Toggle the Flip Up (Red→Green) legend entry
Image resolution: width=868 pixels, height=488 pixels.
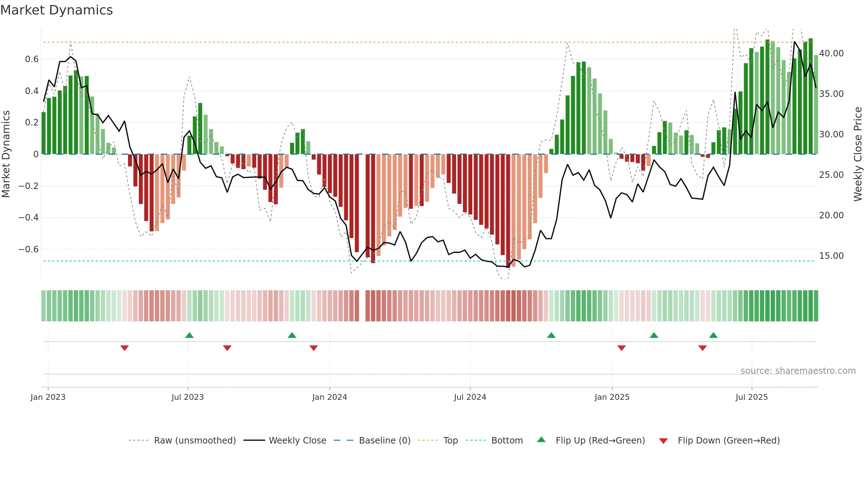tap(591, 440)
